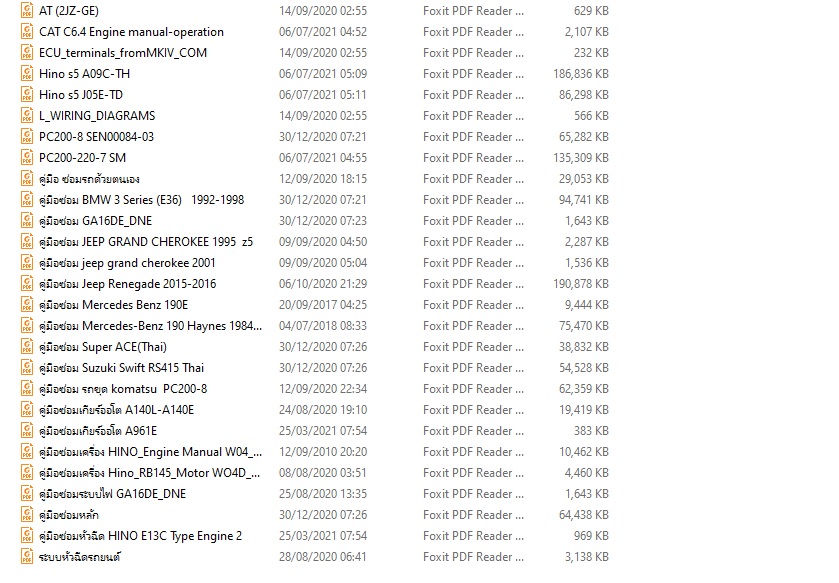839x583 pixels.
Task: Select the icon beside the BMW 3 Series (E36) manual
Action: click(x=27, y=200)
